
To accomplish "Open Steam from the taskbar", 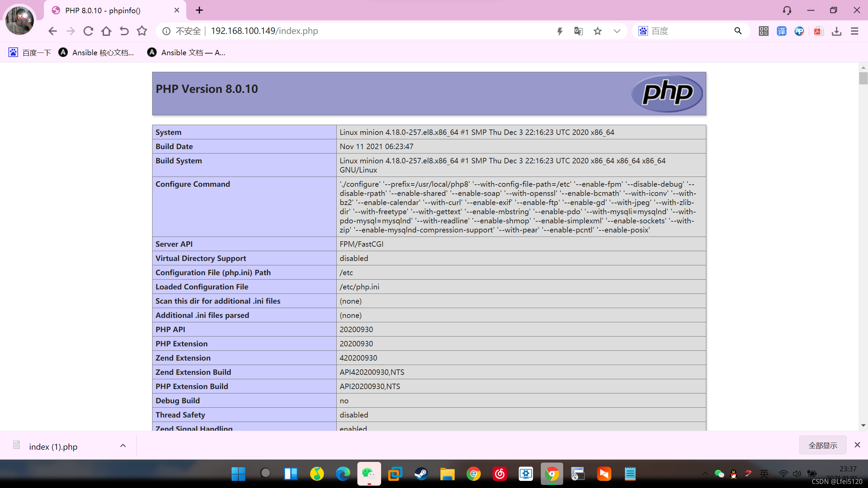I will pos(421,474).
